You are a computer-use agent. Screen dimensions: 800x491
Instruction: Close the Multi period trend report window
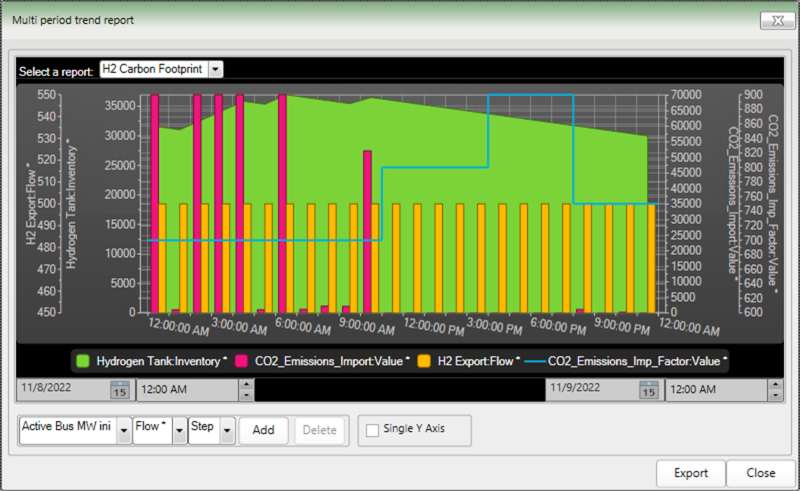click(777, 20)
